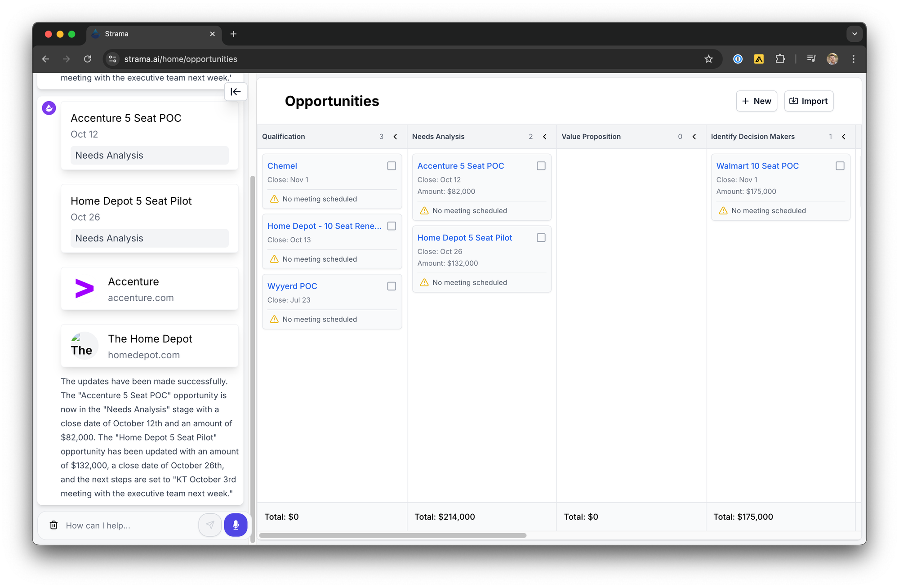This screenshot has width=899, height=588.
Task: Reload the Strama page
Action: pyautogui.click(x=88, y=59)
